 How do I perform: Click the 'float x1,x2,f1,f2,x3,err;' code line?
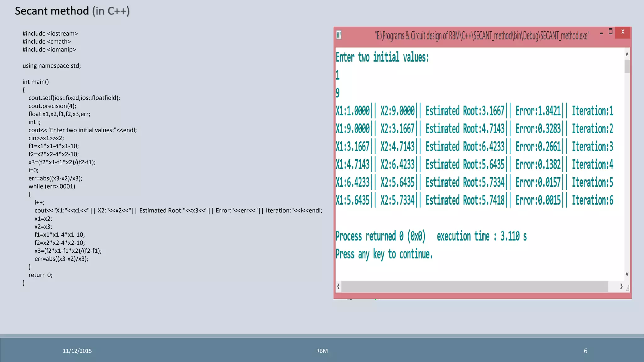click(x=59, y=114)
